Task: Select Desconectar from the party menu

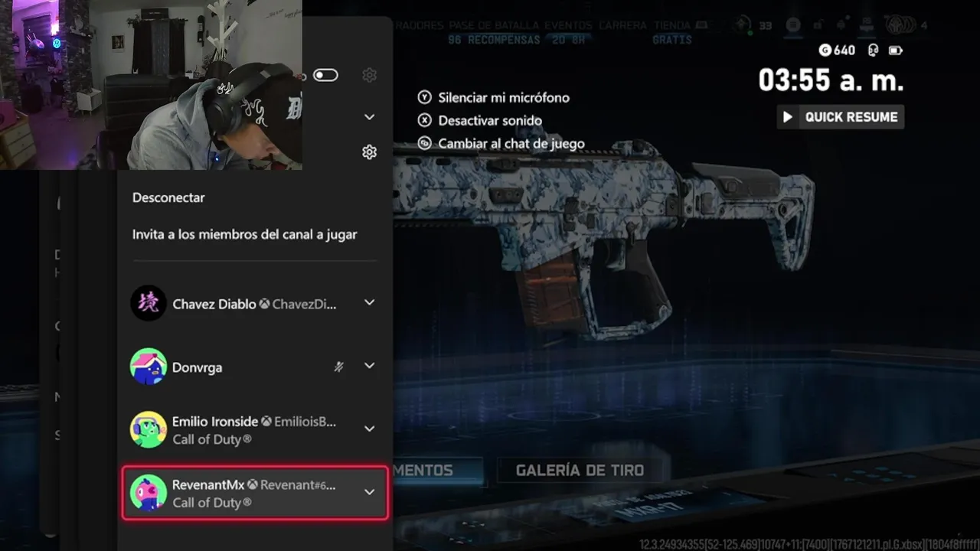Action: [x=168, y=197]
